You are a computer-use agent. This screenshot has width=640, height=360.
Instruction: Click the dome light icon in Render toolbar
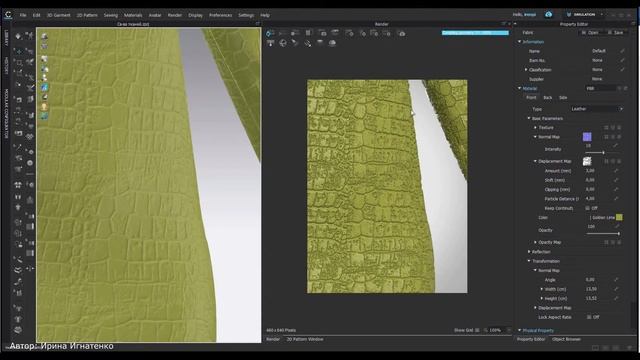(332, 43)
